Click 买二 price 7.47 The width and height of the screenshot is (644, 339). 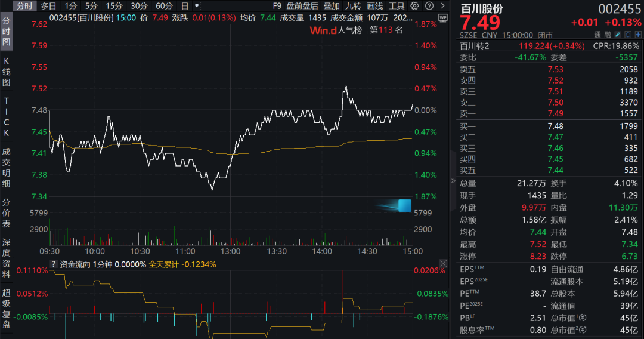[x=555, y=137]
